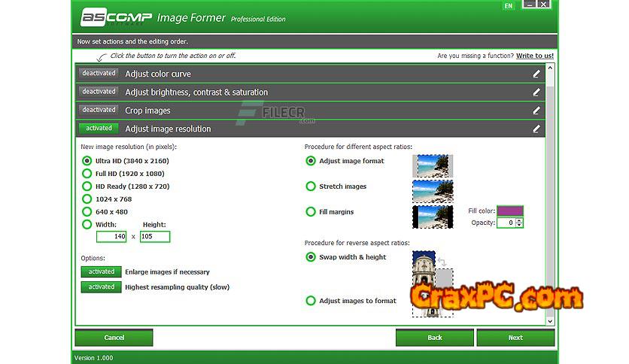This screenshot has height=364, width=629.
Task: Click the Stretch images preview thumbnail
Action: 433,191
